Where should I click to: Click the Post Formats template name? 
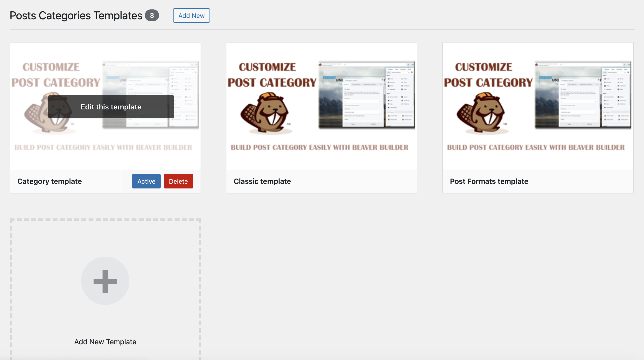pos(489,181)
